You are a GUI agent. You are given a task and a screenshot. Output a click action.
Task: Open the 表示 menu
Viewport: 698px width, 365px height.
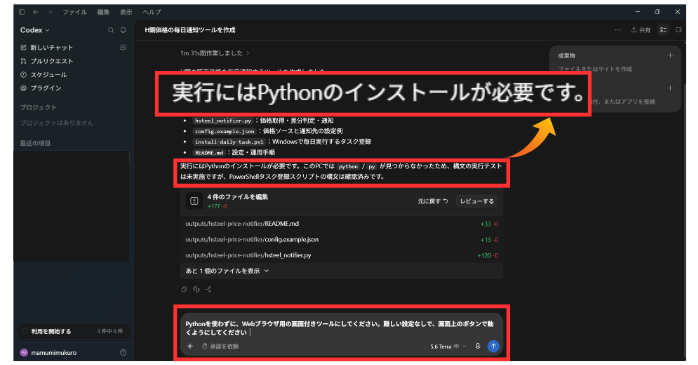pyautogui.click(x=126, y=12)
